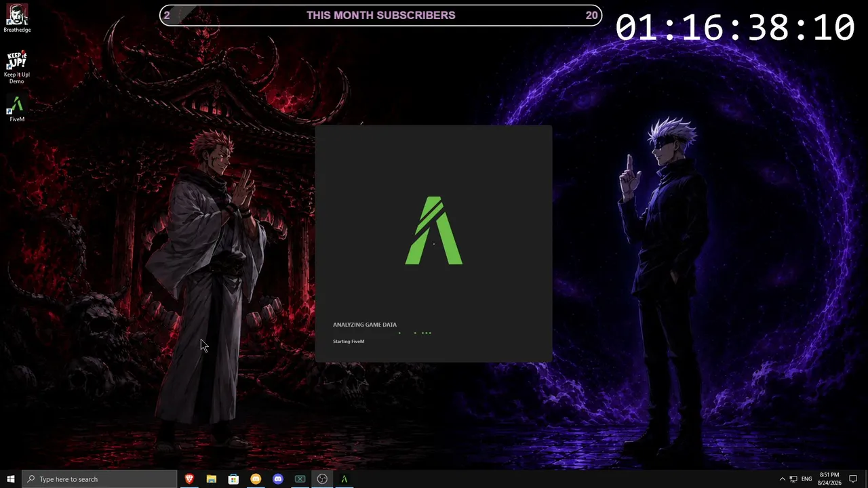Click the green FiveM logo in the splash window
This screenshot has height=488, width=868.
(434, 230)
